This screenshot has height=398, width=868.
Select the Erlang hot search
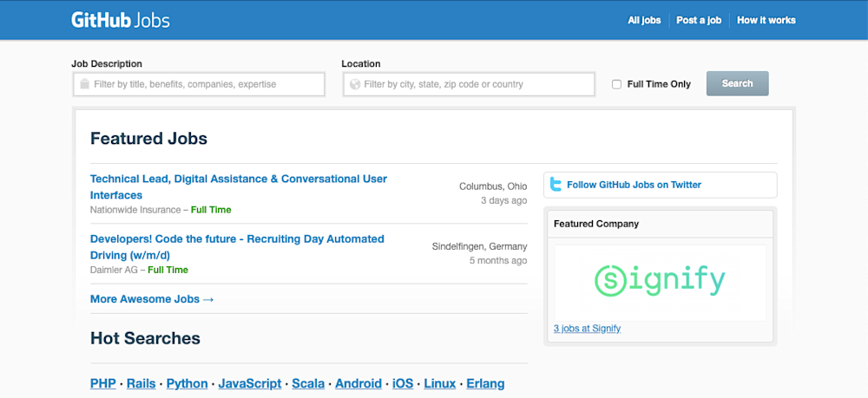click(x=485, y=383)
